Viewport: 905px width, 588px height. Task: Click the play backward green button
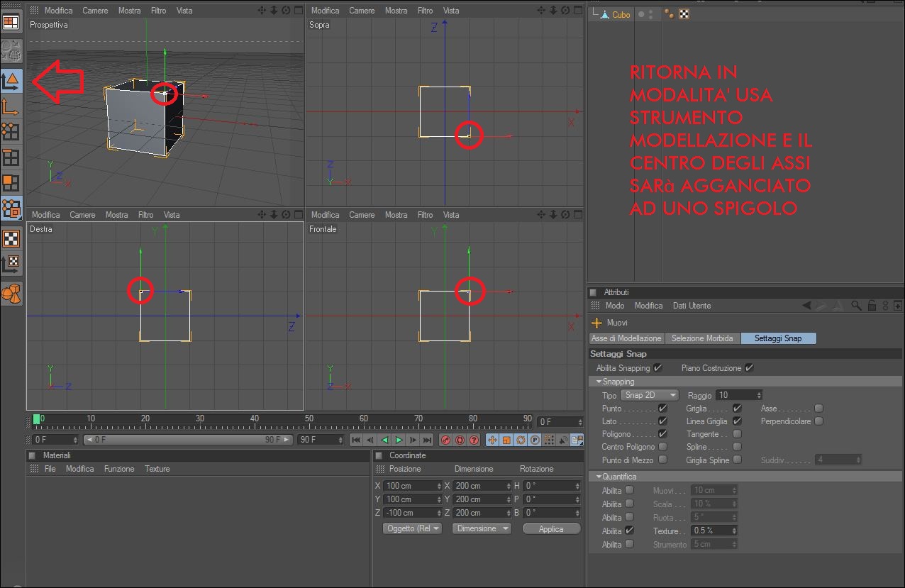pyautogui.click(x=385, y=440)
